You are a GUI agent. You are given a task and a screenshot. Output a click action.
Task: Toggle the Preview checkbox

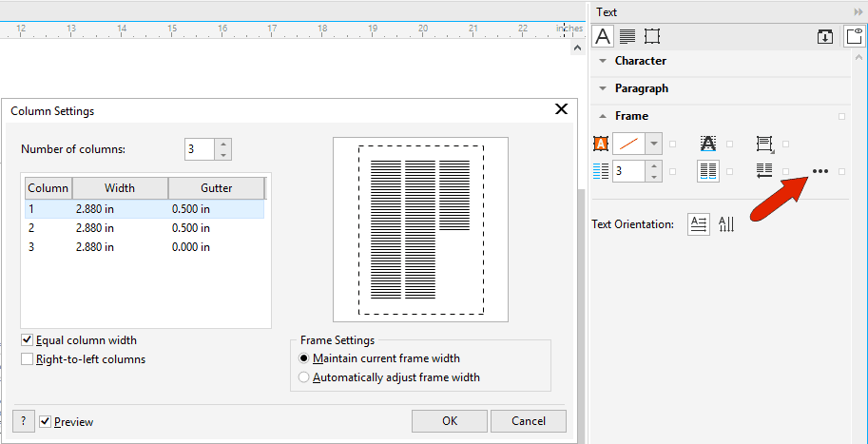pyautogui.click(x=45, y=421)
